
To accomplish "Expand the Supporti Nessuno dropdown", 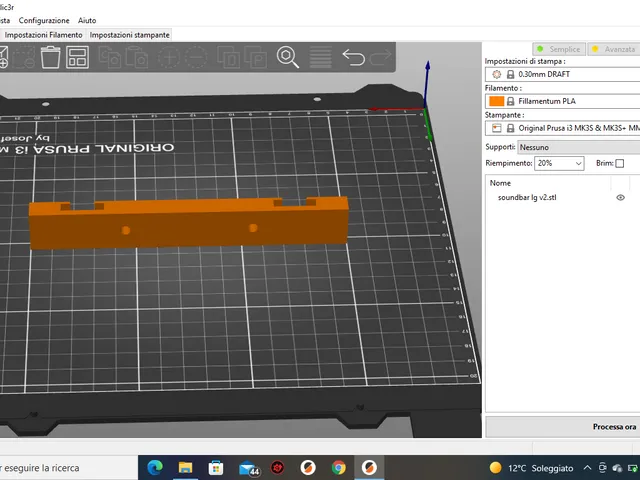I will click(x=579, y=147).
